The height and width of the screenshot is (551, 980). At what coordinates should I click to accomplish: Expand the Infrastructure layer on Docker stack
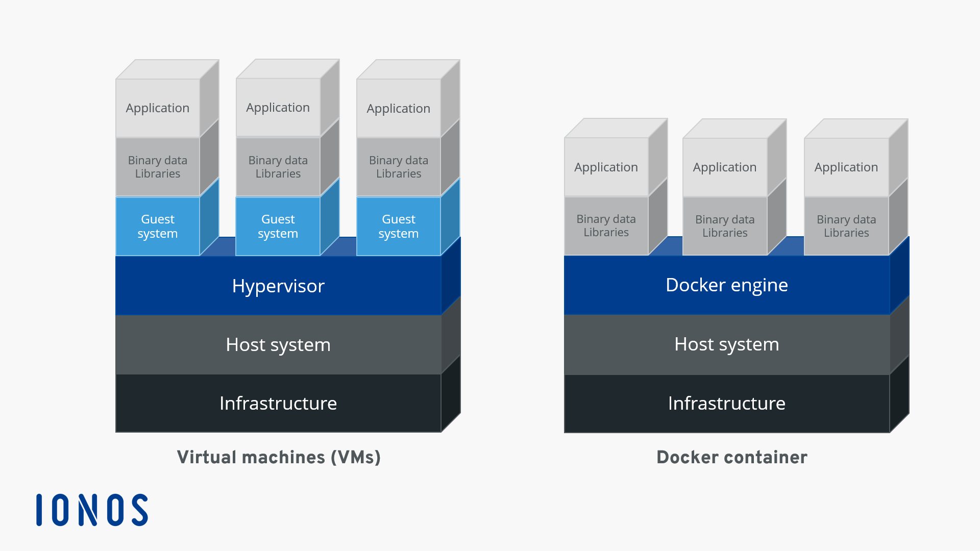click(727, 403)
